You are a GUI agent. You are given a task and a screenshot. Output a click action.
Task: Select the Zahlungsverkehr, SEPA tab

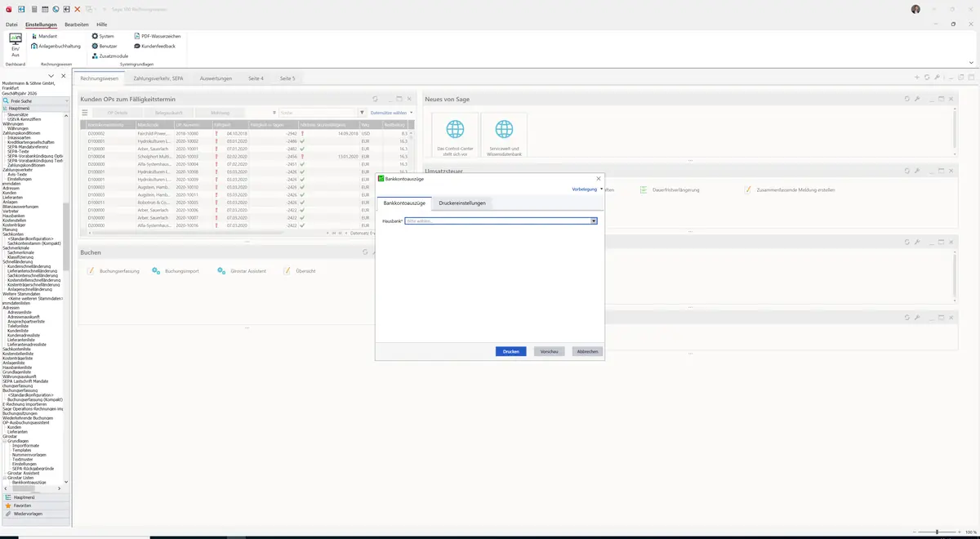(x=158, y=78)
